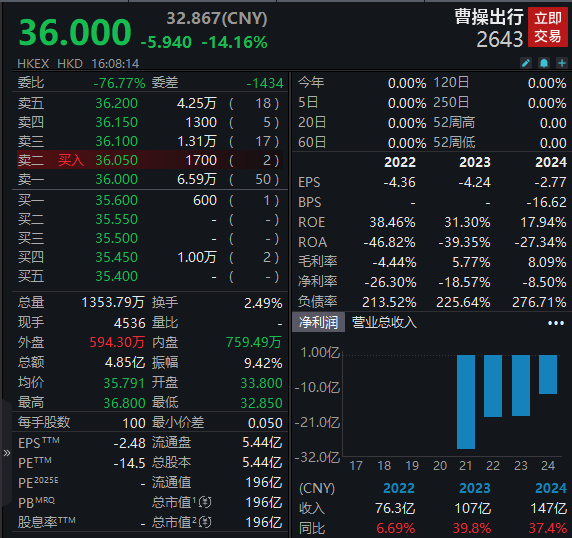Viewport: 572px width, 538px height.
Task: Click 2023 同比 value 39.8%
Action: click(471, 528)
